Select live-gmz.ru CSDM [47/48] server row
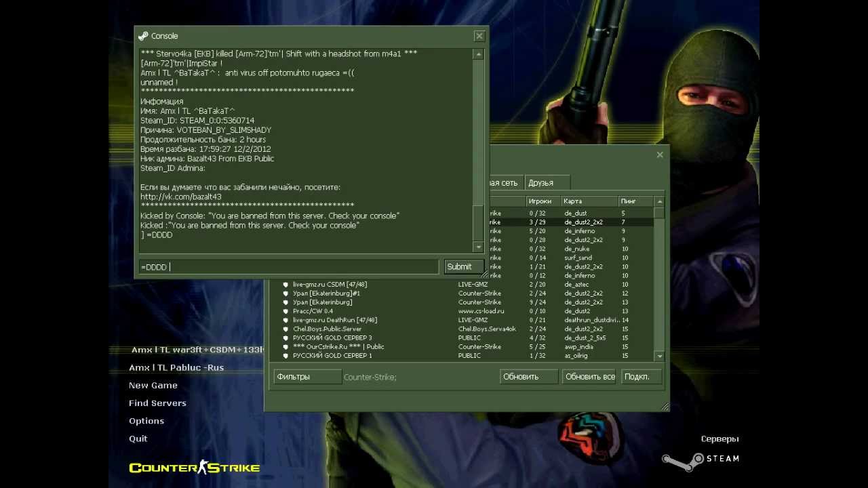This screenshot has height=488, width=868. coord(461,285)
